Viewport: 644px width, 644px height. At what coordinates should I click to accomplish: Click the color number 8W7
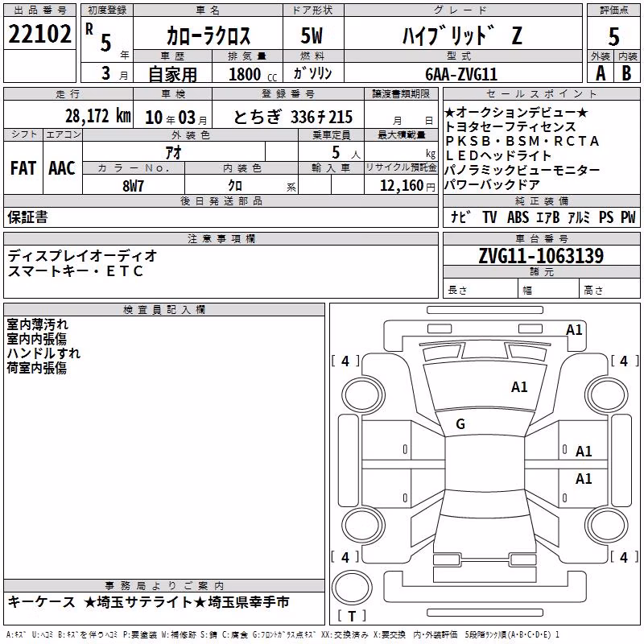tap(133, 186)
